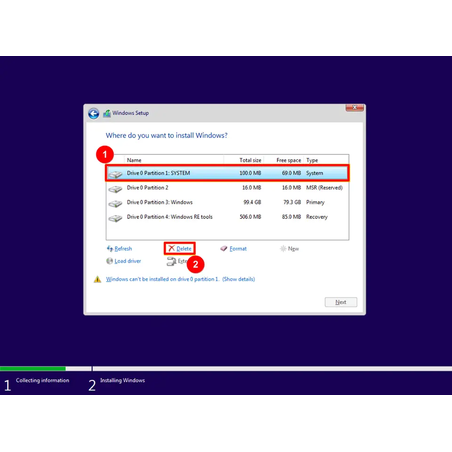Click the Load driver link
This screenshot has height=452, width=452.
coord(128,261)
